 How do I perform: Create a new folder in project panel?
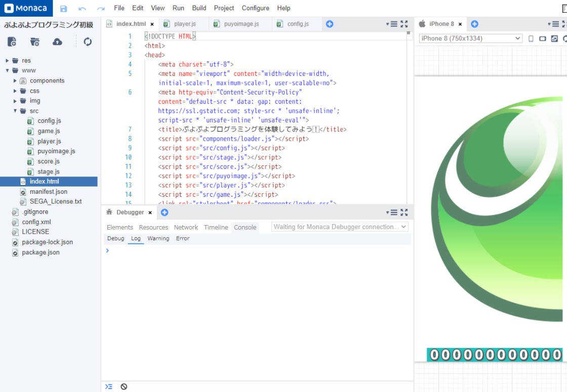pos(35,41)
